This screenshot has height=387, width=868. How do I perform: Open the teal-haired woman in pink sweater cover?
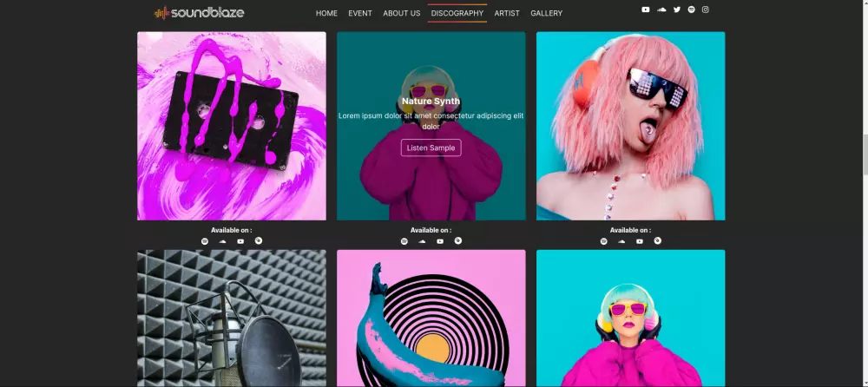tap(630, 318)
